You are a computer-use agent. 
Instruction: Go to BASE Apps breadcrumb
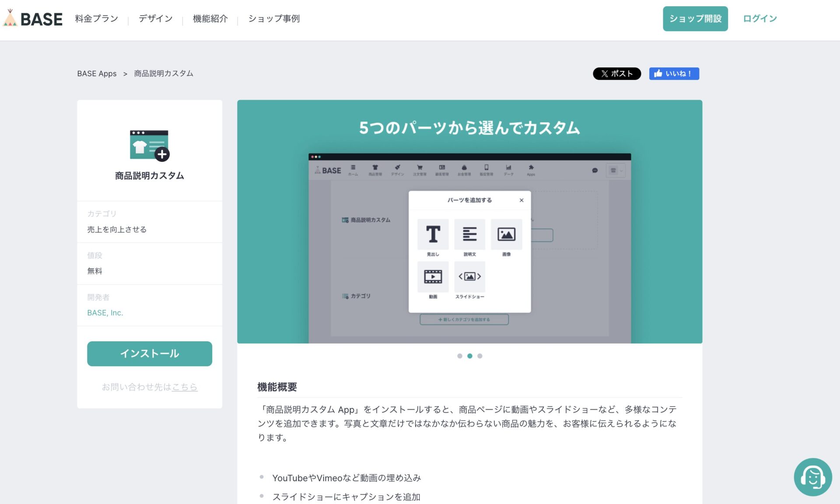pos(97,73)
